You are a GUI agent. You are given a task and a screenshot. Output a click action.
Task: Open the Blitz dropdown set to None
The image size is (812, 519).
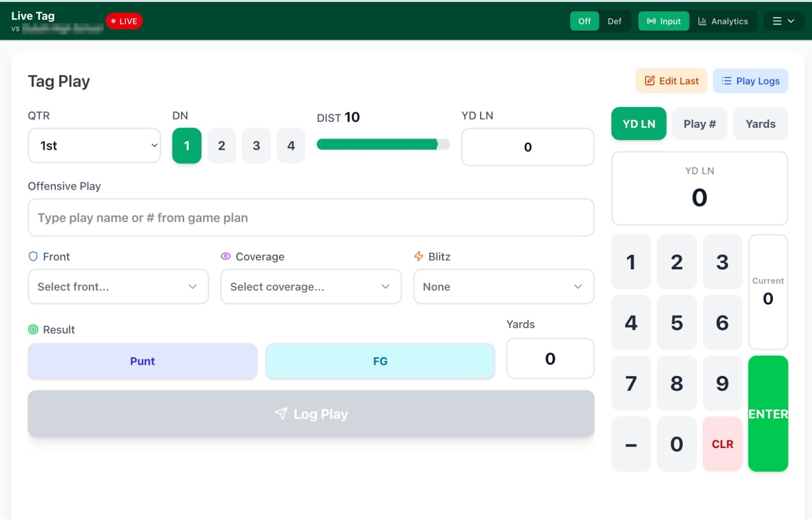(503, 287)
